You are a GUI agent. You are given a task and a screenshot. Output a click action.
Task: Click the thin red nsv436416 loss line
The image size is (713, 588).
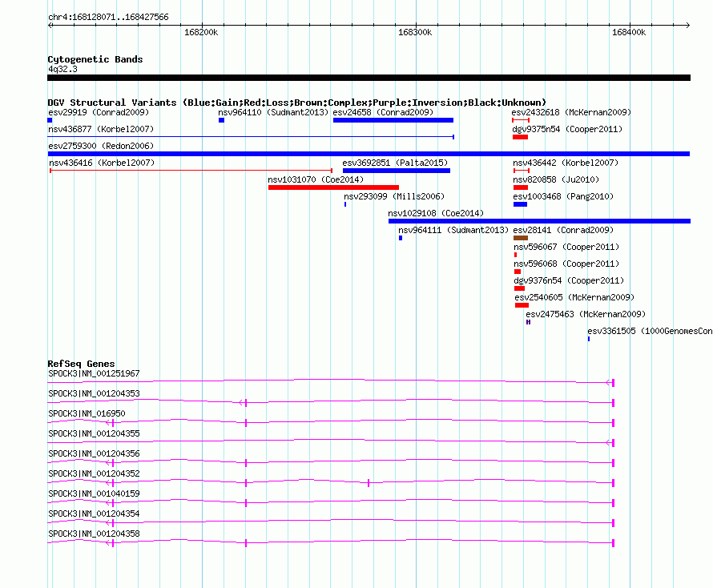pos(191,171)
